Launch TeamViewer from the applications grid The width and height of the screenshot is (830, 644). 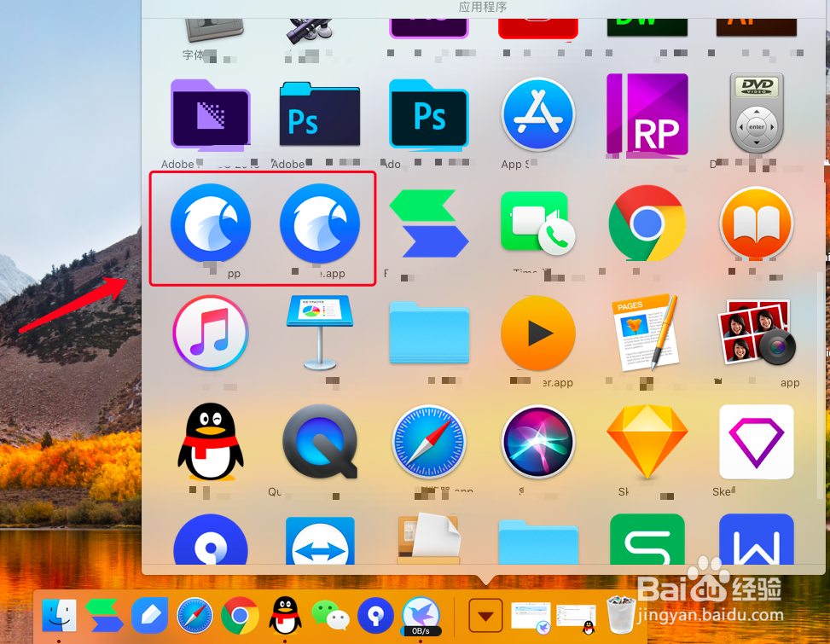320,541
